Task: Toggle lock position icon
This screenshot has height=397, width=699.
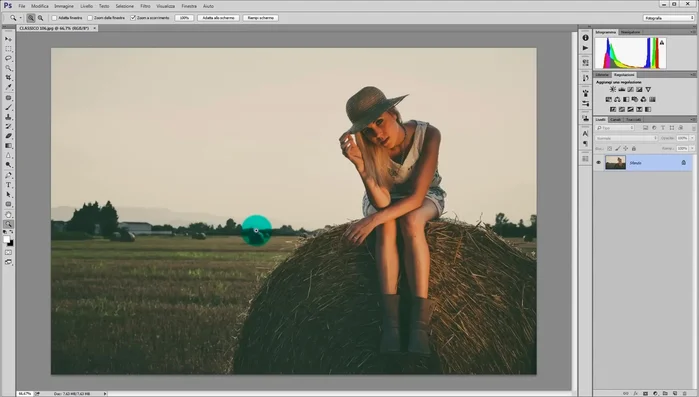Action: (x=625, y=148)
